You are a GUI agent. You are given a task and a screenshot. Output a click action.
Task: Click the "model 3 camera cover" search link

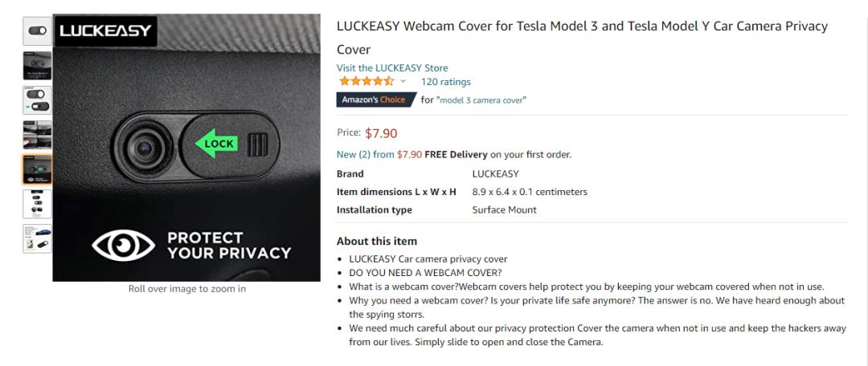[481, 100]
